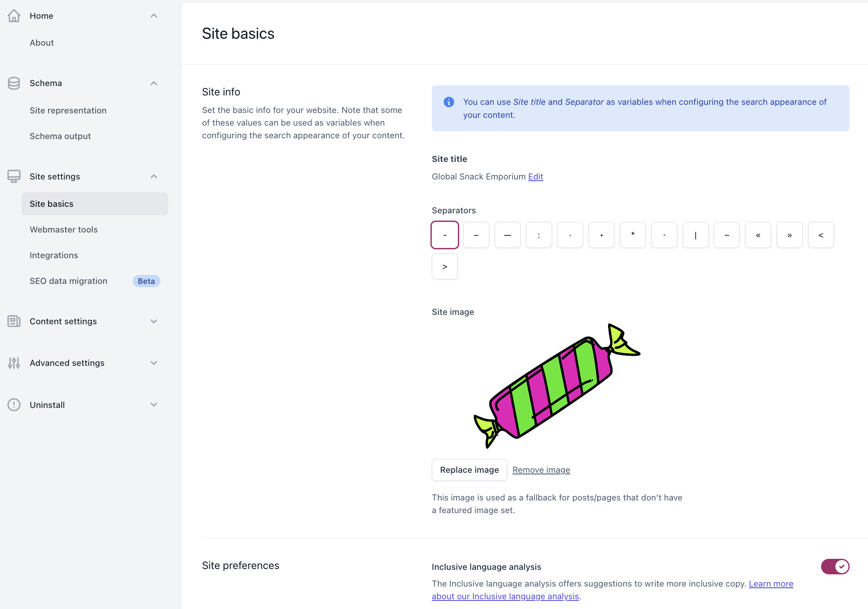This screenshot has width=868, height=609.
Task: Choose the tilde separator option
Action: pyautogui.click(x=726, y=235)
